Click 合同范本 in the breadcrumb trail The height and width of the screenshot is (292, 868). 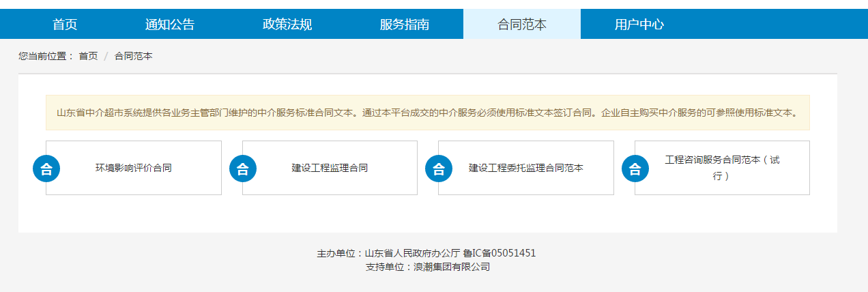[134, 56]
